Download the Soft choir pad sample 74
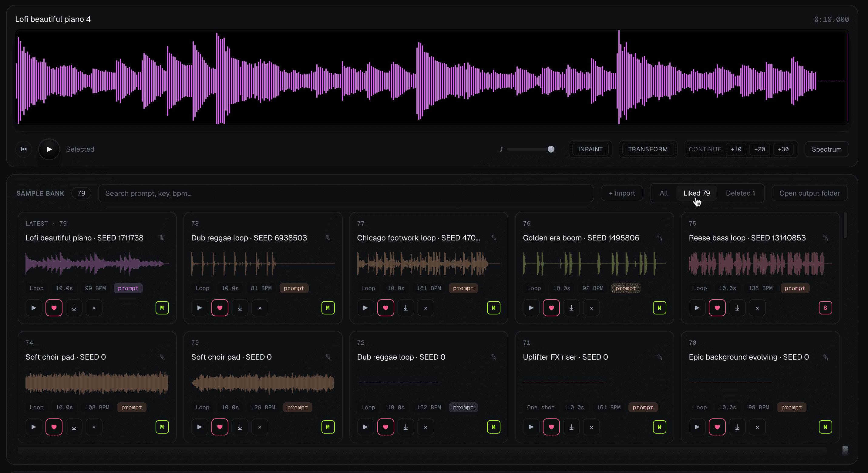 (x=74, y=427)
